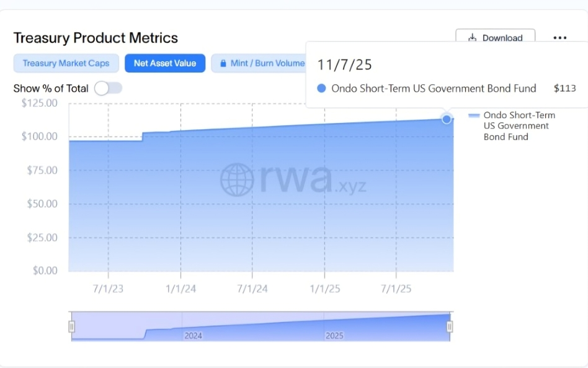
Task: Click the fund name in the tooltip
Action: [434, 88]
